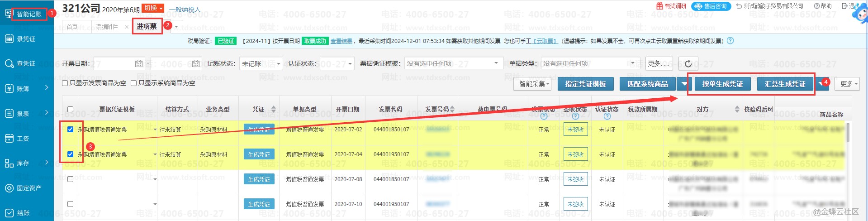Toggle 只显示系统商品为空 checkbox

pyautogui.click(x=133, y=83)
